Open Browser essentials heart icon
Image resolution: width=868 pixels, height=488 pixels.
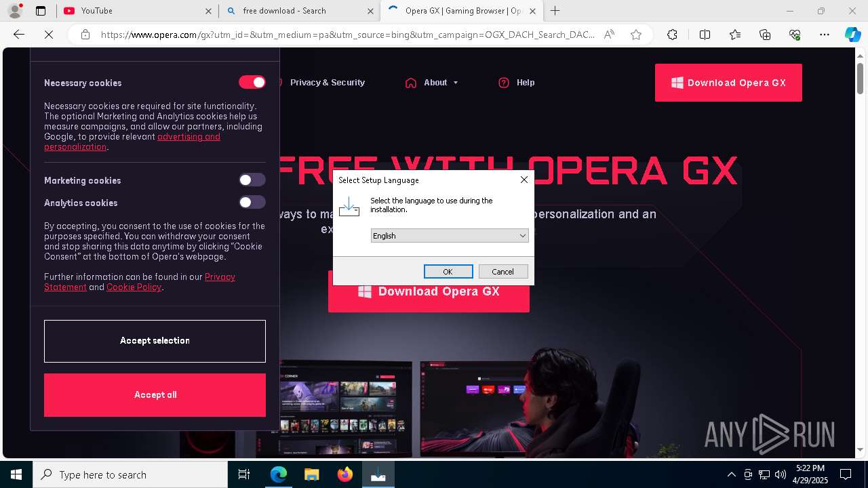pyautogui.click(x=795, y=35)
